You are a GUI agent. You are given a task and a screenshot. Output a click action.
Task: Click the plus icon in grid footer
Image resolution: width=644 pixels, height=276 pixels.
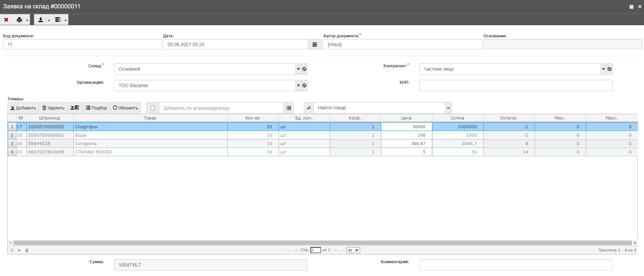(19, 250)
